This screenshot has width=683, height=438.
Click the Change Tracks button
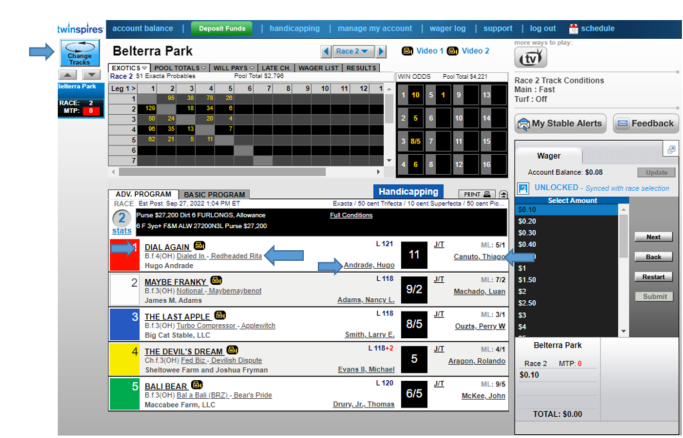(80, 53)
